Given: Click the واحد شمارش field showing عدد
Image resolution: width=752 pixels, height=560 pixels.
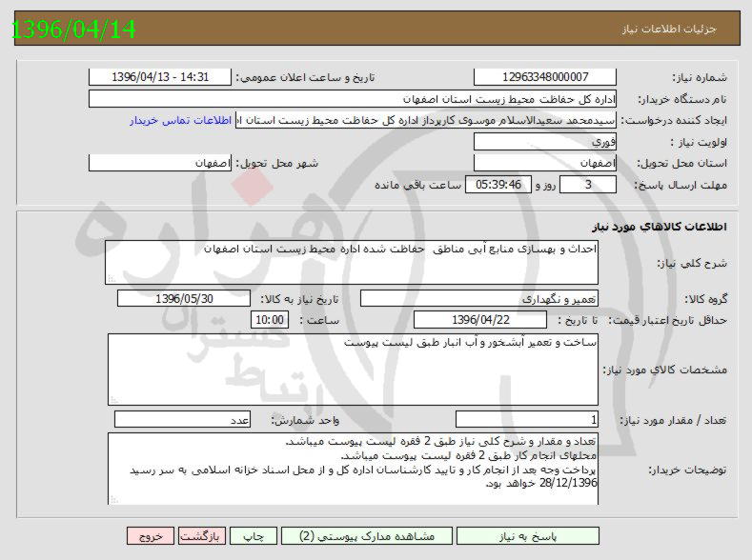Looking at the screenshot, I should coord(182,420).
